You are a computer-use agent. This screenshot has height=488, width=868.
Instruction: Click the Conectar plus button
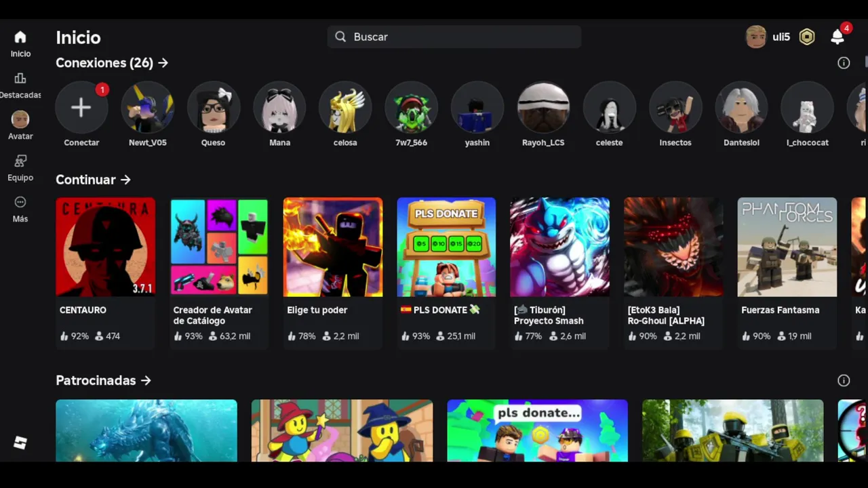[x=81, y=107]
